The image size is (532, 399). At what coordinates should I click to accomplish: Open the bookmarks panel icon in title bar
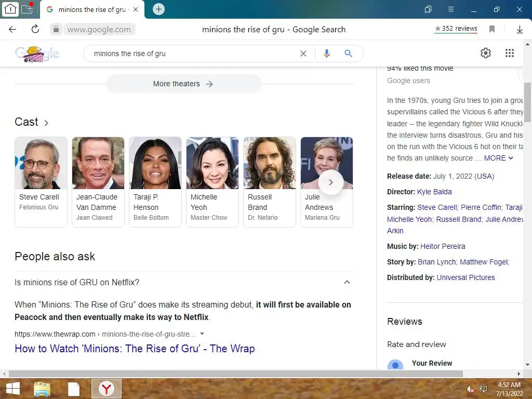(428, 9)
